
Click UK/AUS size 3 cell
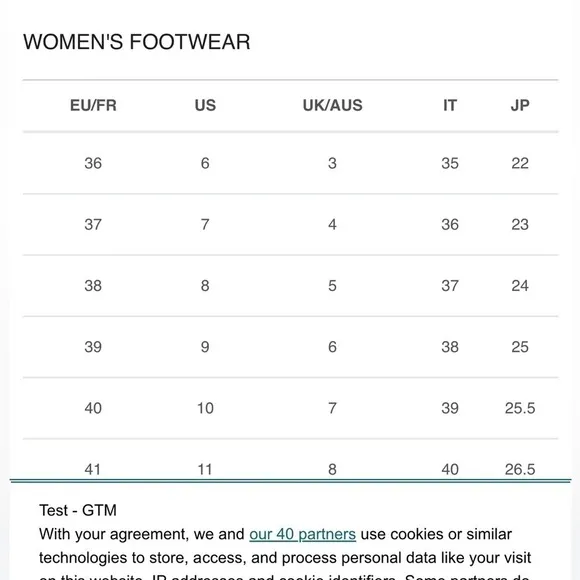point(332,163)
